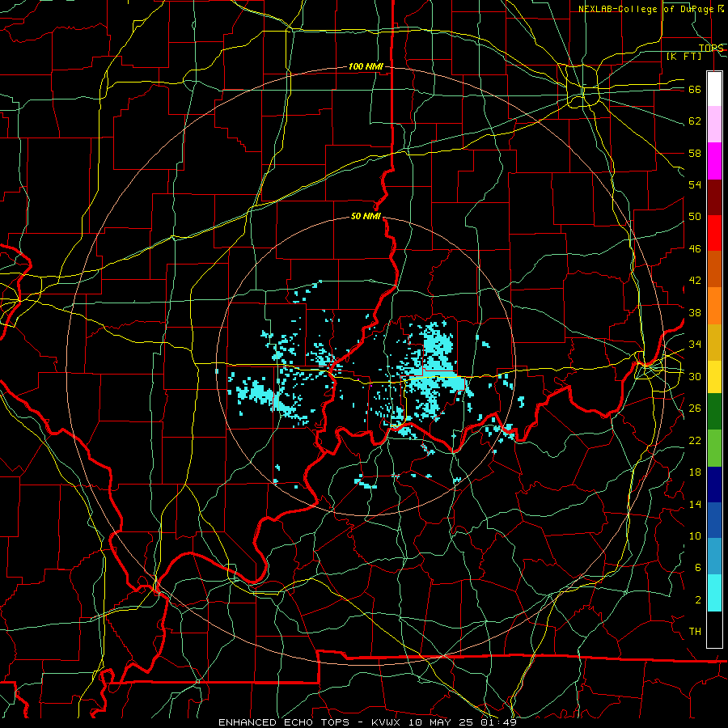The image size is (728, 728).
Task: Click the 46 legend scale value
Action: tap(695, 248)
